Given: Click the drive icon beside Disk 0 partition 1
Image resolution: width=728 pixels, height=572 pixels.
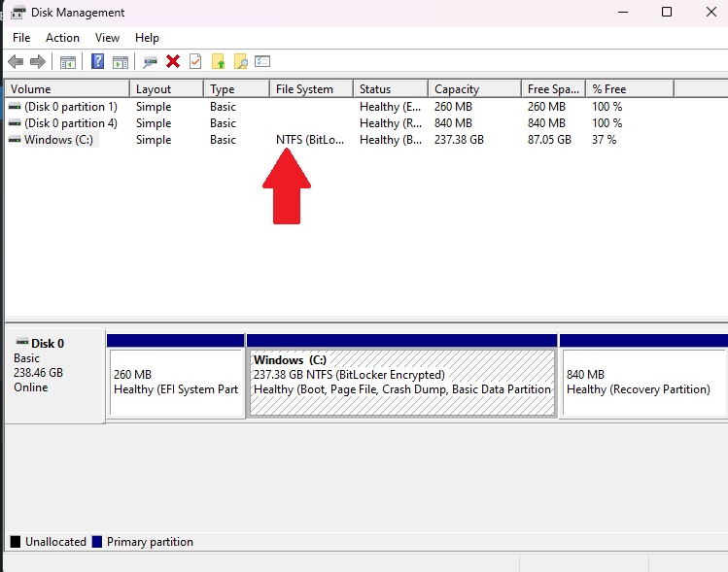Looking at the screenshot, I should 15,107.
